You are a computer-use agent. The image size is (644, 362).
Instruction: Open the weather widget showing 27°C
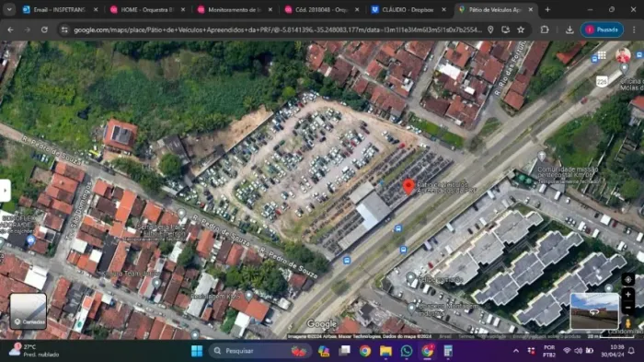(x=35, y=350)
